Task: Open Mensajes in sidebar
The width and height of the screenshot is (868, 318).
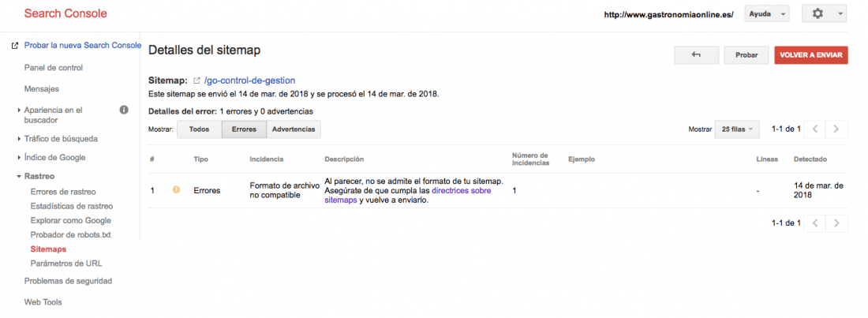Action: point(42,88)
